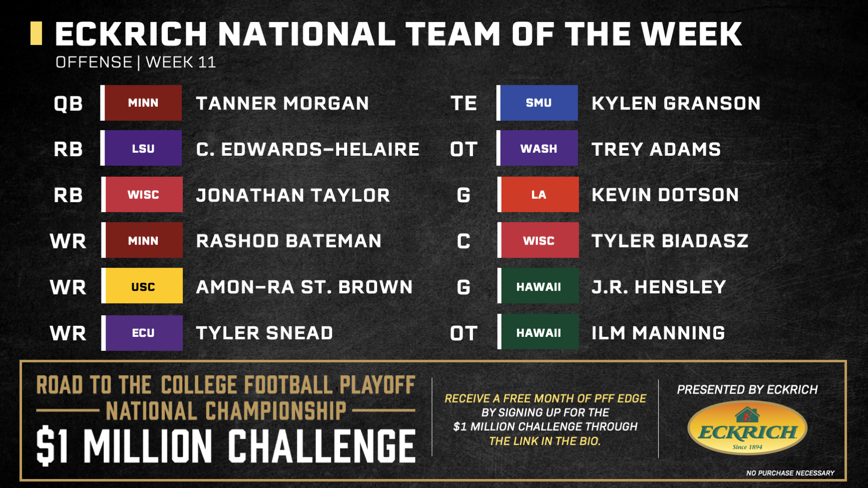
Task: Click the 'Link in the bio' text
Action: (545, 441)
